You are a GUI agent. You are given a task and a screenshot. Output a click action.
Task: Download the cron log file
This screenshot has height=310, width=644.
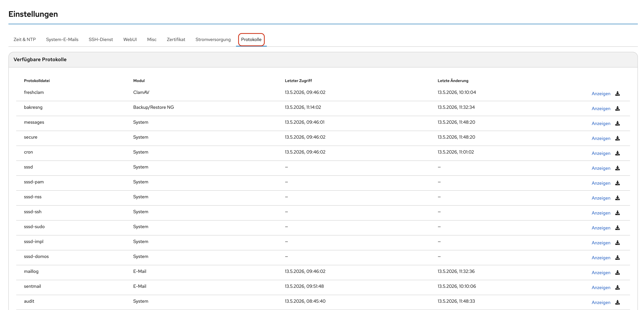coord(617,153)
